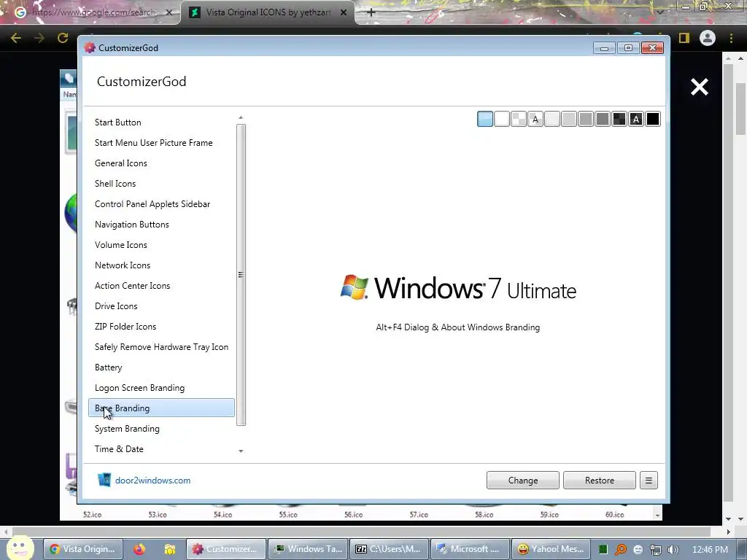Switch to Windows Ta... taskbar window
This screenshot has width=747, height=560.
pyautogui.click(x=308, y=549)
